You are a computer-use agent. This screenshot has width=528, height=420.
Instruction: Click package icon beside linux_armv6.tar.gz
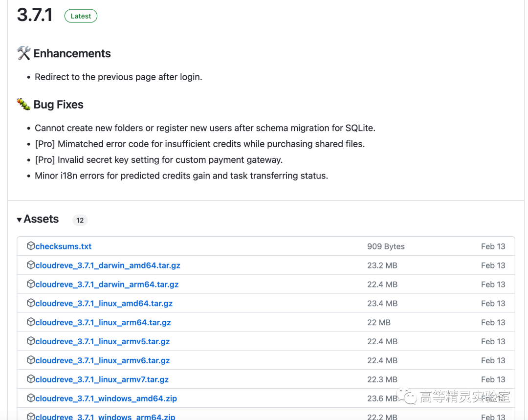point(31,360)
